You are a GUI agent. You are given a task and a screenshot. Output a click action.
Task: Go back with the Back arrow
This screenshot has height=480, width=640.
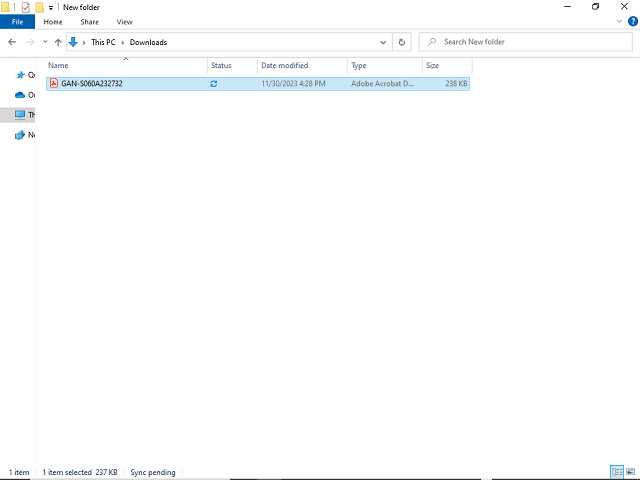coord(12,42)
